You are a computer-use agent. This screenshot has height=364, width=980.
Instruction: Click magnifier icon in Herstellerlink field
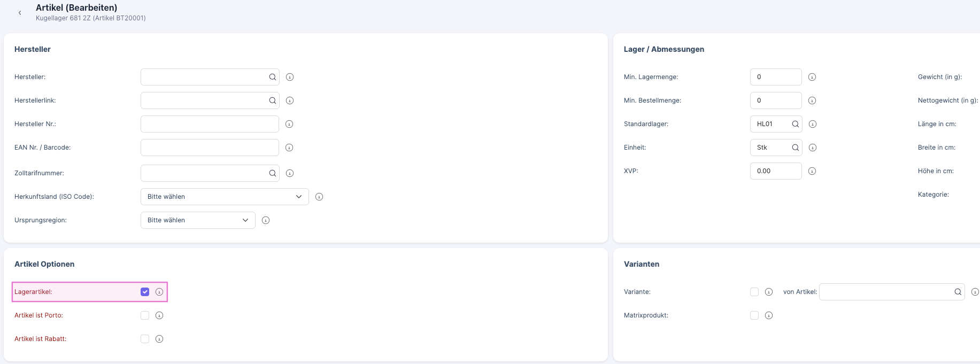click(272, 100)
